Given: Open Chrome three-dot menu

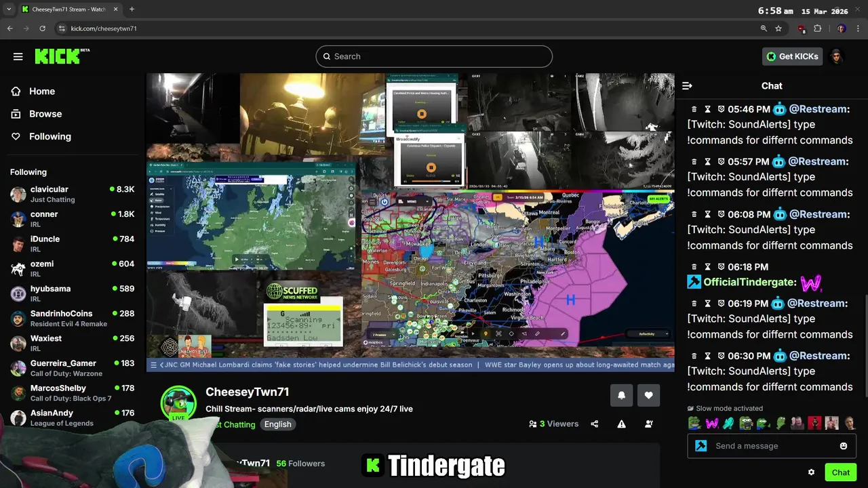Looking at the screenshot, I should (859, 28).
